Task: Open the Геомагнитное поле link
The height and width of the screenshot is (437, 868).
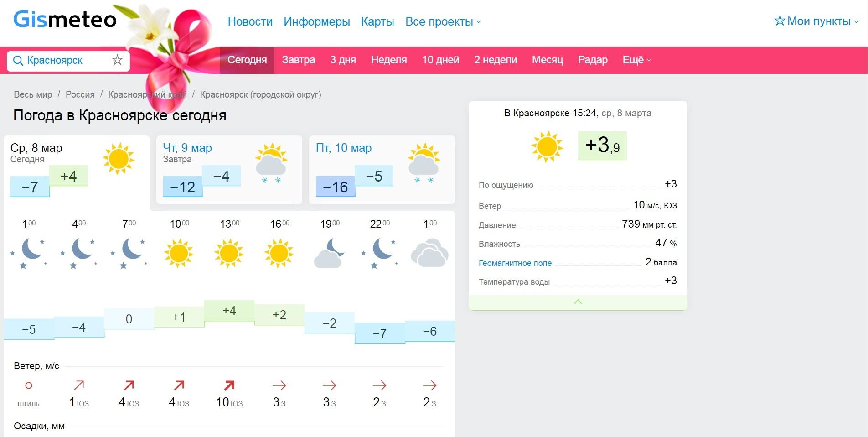Action: point(515,263)
